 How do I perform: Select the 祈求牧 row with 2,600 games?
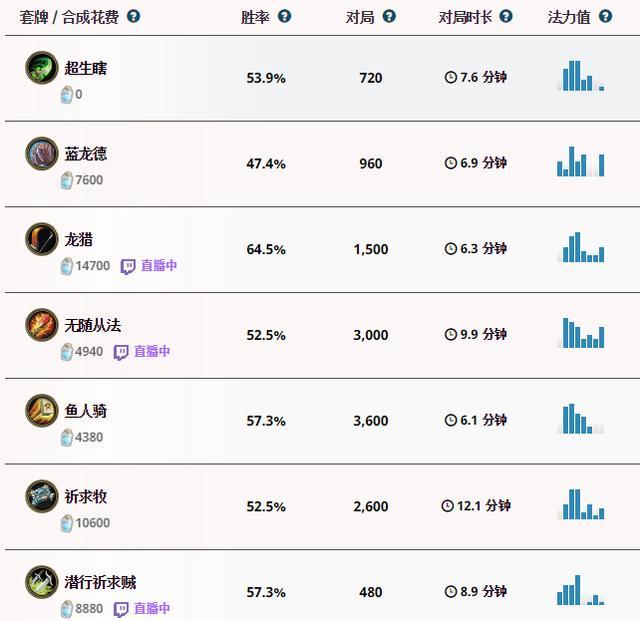click(322, 506)
